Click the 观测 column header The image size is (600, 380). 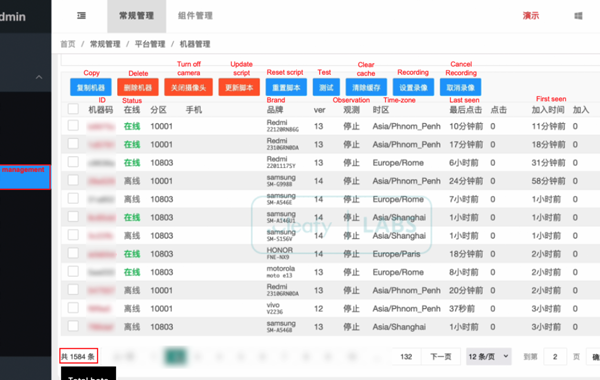(x=351, y=110)
